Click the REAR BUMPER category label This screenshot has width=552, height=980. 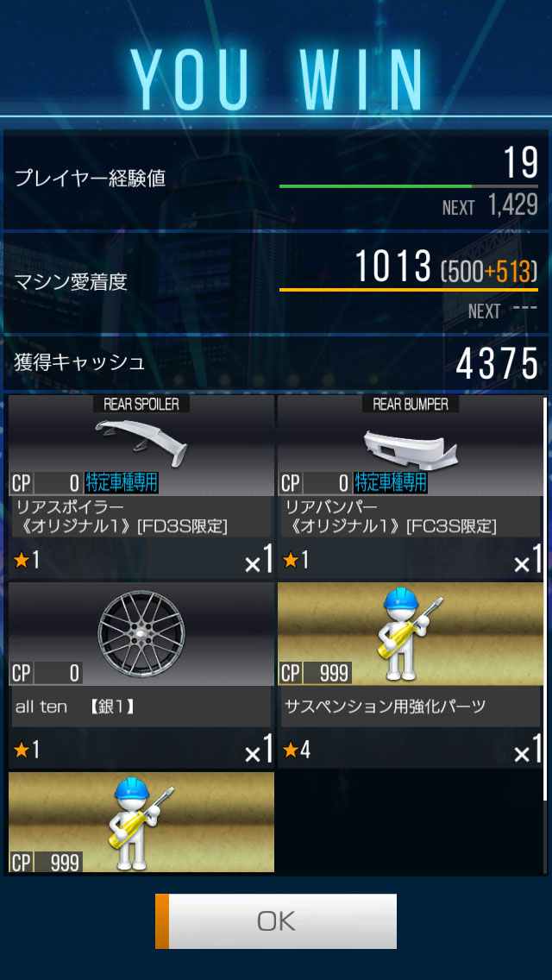[410, 404]
